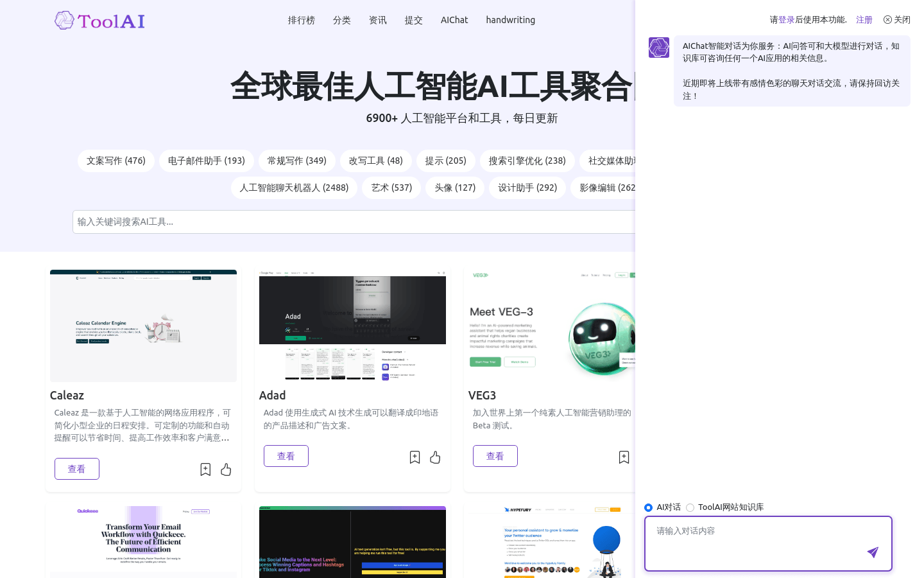Viewport: 924px width, 578px height.
Task: Click the 登录 link in chat panel
Action: coord(787,20)
